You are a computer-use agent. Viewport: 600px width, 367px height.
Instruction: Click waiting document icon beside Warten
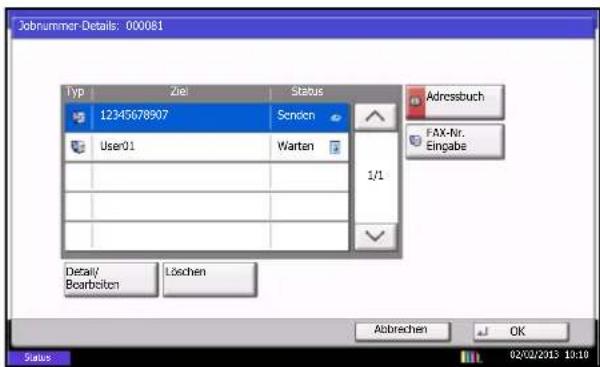click(x=335, y=147)
